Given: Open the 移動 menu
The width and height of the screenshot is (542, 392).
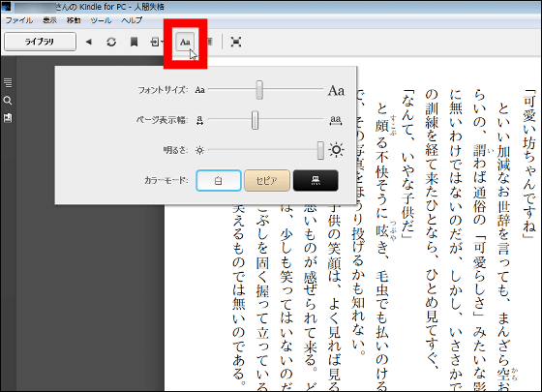Looking at the screenshot, I should click(x=74, y=20).
